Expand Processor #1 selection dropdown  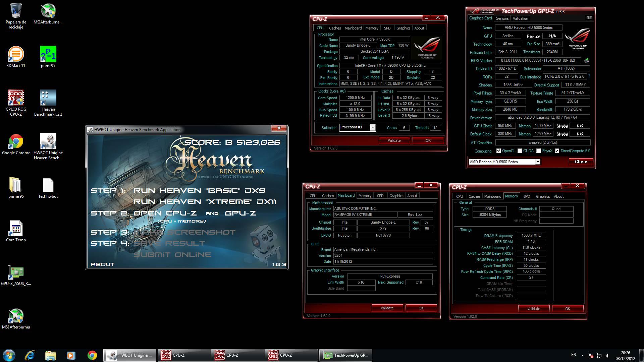pyautogui.click(x=372, y=127)
